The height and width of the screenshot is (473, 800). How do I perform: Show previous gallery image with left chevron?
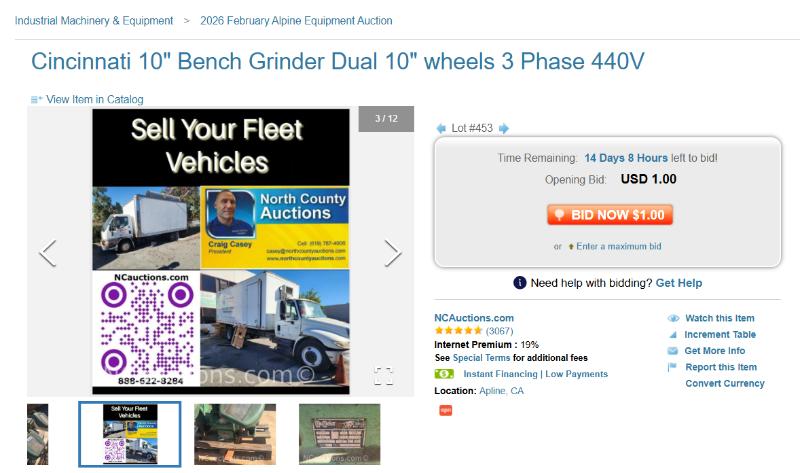pos(48,254)
